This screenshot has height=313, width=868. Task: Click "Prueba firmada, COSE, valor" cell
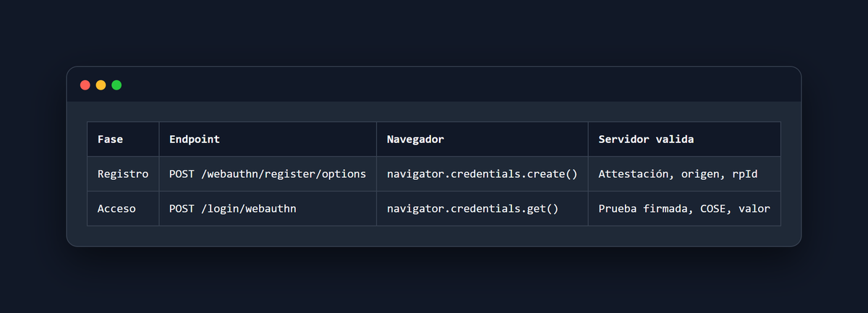coord(684,209)
